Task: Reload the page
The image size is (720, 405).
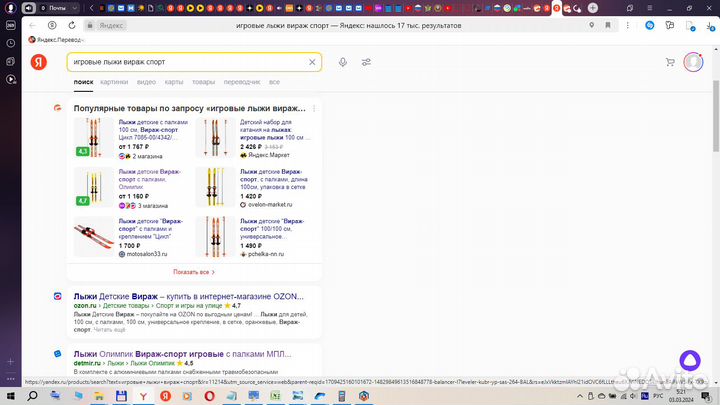Action: pos(72,25)
